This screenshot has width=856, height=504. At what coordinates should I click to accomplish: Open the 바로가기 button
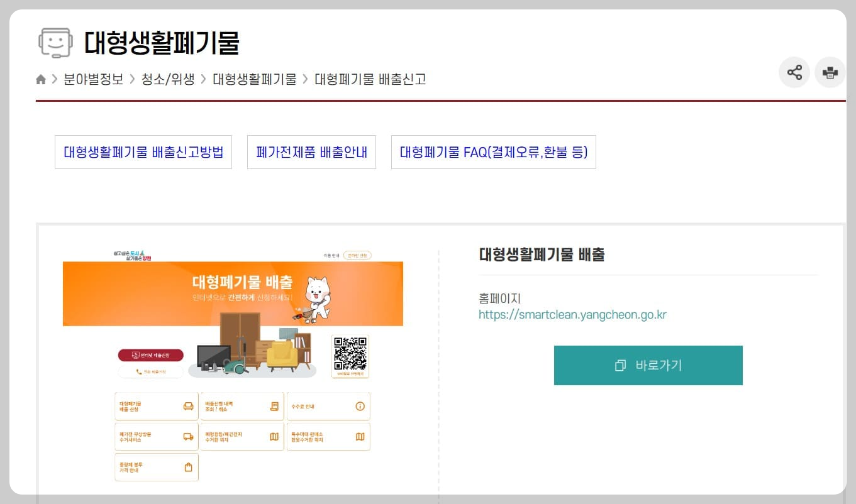pos(648,365)
